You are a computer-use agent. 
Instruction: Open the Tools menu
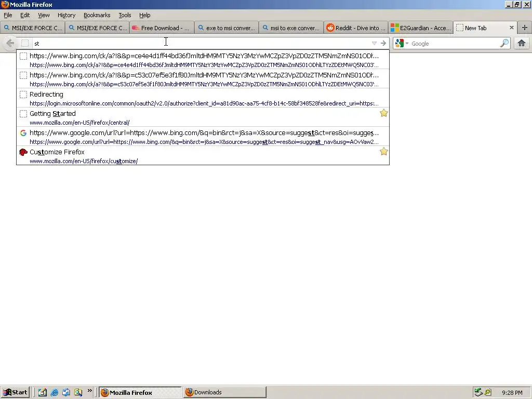pos(125,15)
